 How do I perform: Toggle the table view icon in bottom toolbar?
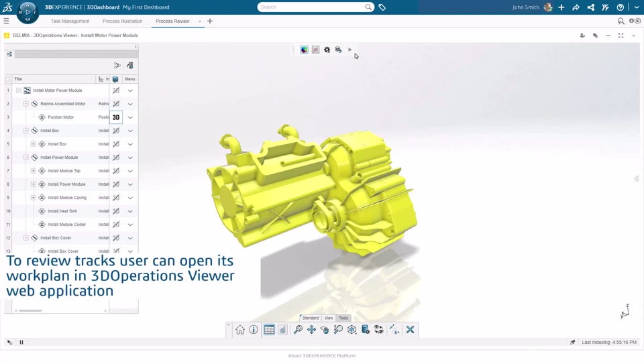(x=269, y=330)
